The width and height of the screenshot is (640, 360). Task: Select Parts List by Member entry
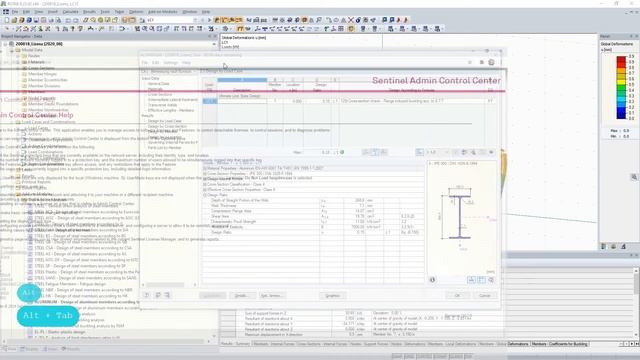[x=164, y=148]
